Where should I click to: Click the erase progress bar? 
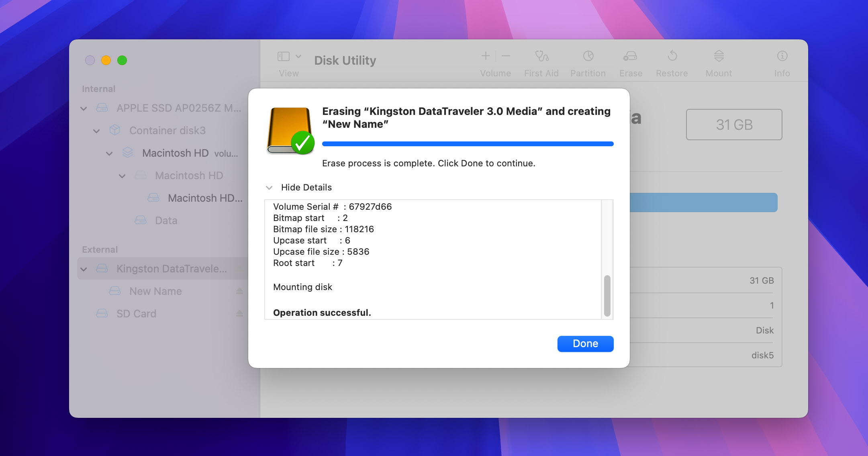point(468,144)
